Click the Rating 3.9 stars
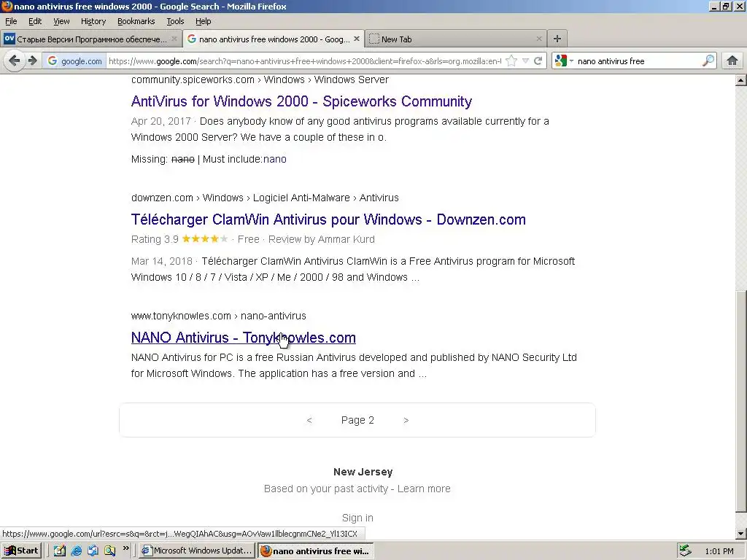The height and width of the screenshot is (560, 747). (x=205, y=239)
